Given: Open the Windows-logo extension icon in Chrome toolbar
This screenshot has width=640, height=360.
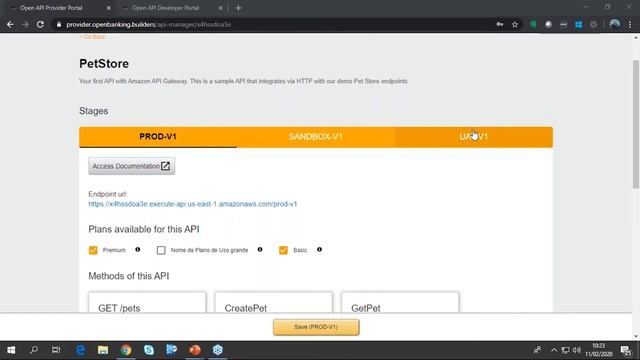Looking at the screenshot, I should (x=578, y=24).
